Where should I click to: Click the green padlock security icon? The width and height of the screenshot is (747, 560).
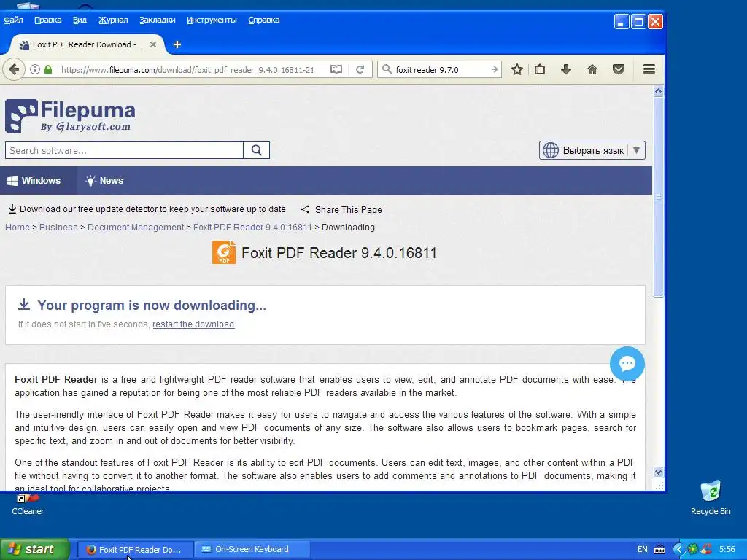click(47, 69)
